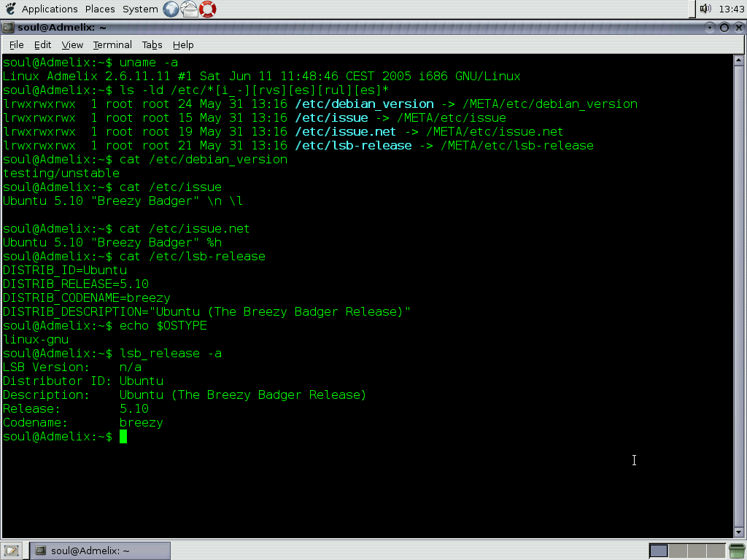Screen dimensions: 747x560
Task: Click the "uname -a" command text
Action: point(149,63)
